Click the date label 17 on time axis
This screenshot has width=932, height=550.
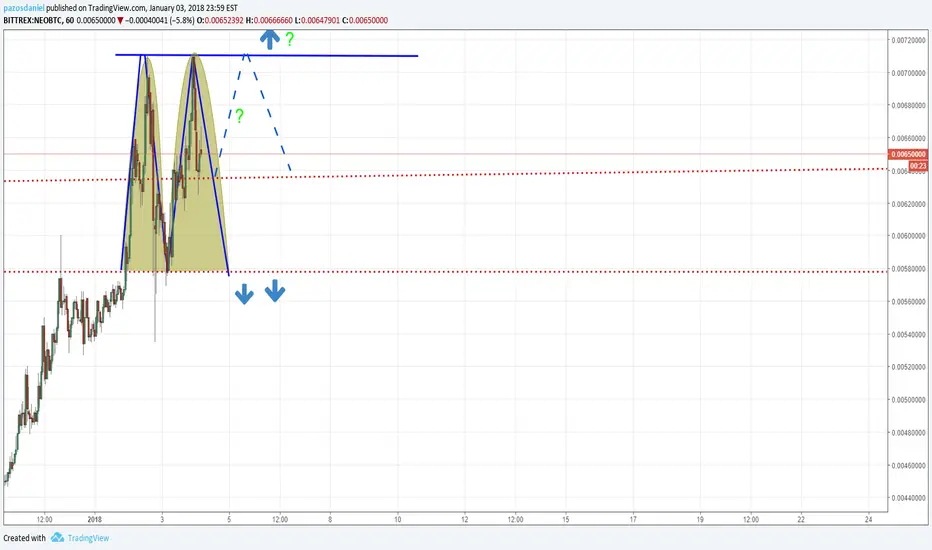click(633, 519)
